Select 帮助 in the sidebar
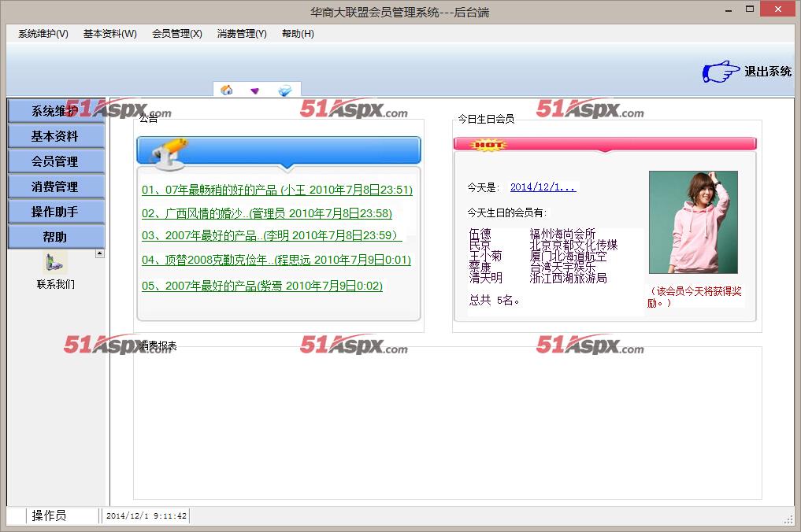Image resolution: width=801 pixels, height=532 pixels. [56, 236]
